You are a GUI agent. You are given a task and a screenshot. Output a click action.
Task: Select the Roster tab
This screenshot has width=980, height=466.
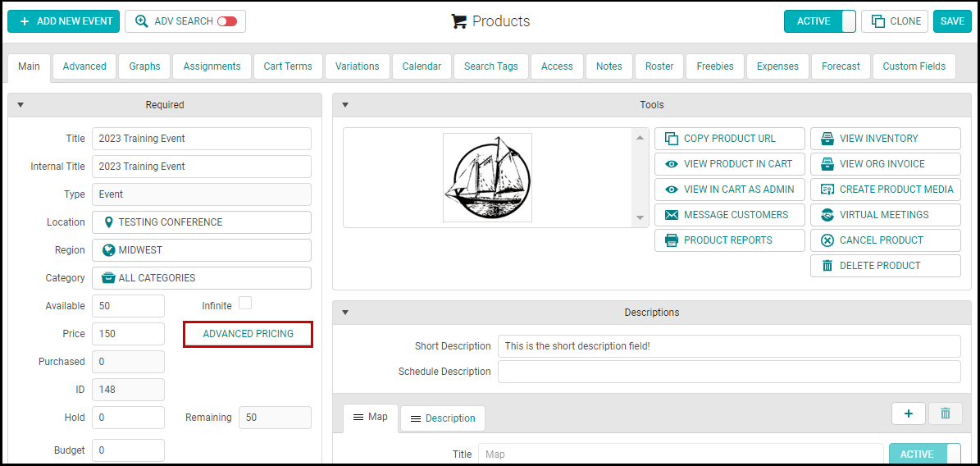(x=659, y=66)
